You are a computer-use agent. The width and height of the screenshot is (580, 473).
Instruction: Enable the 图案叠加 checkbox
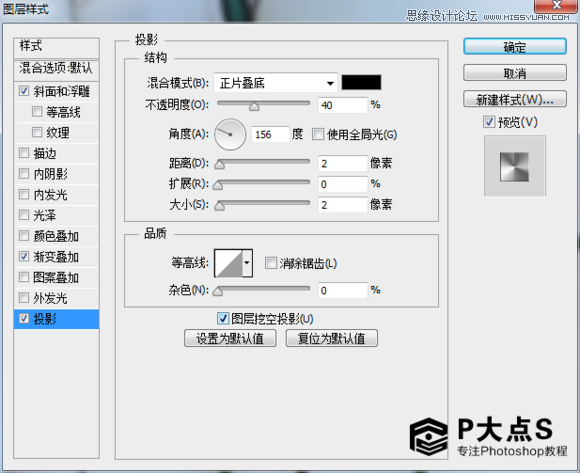pyautogui.click(x=24, y=277)
